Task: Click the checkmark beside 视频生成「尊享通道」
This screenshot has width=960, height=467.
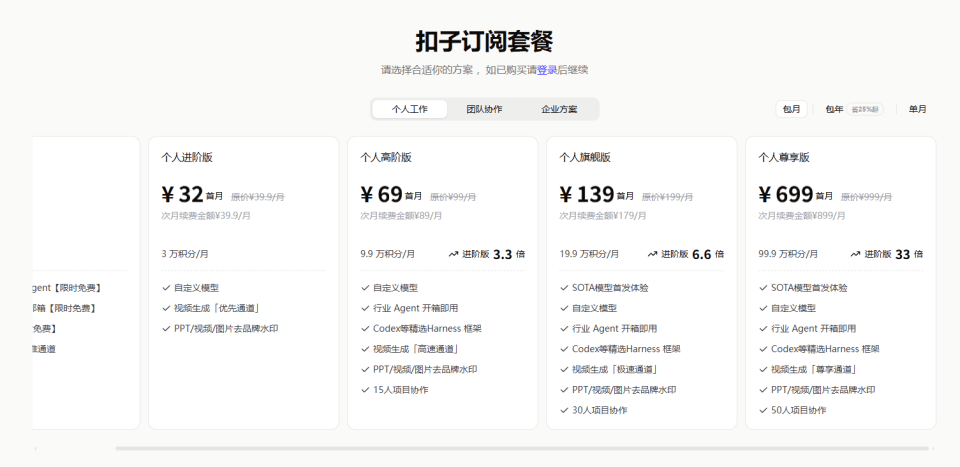Action: tap(763, 370)
